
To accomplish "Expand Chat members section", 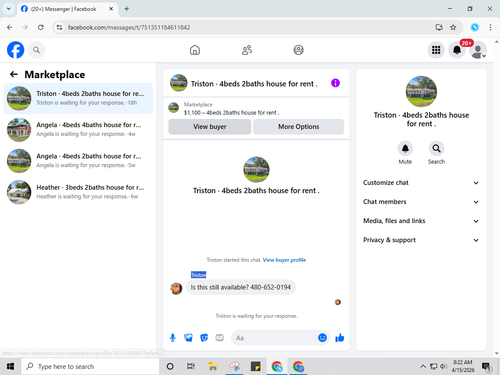I will pyautogui.click(x=421, y=202).
